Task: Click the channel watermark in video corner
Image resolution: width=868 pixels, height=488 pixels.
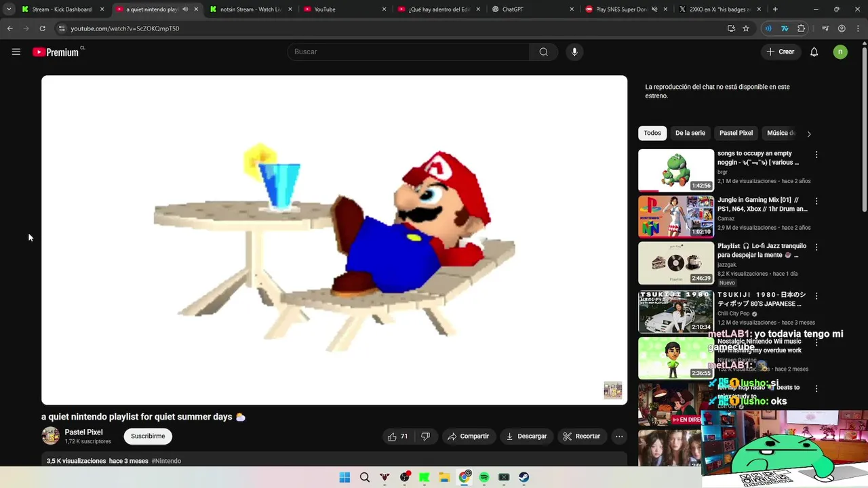Action: coord(613,390)
